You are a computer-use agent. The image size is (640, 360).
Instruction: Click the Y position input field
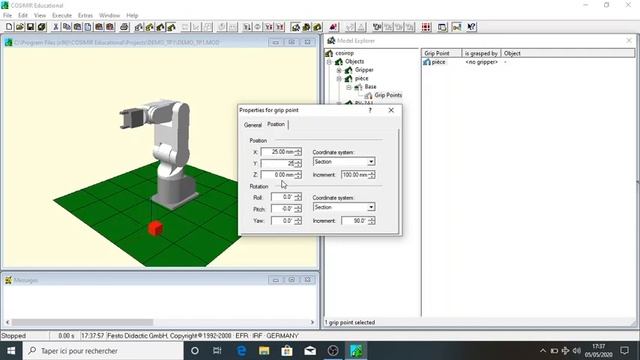tap(278, 163)
